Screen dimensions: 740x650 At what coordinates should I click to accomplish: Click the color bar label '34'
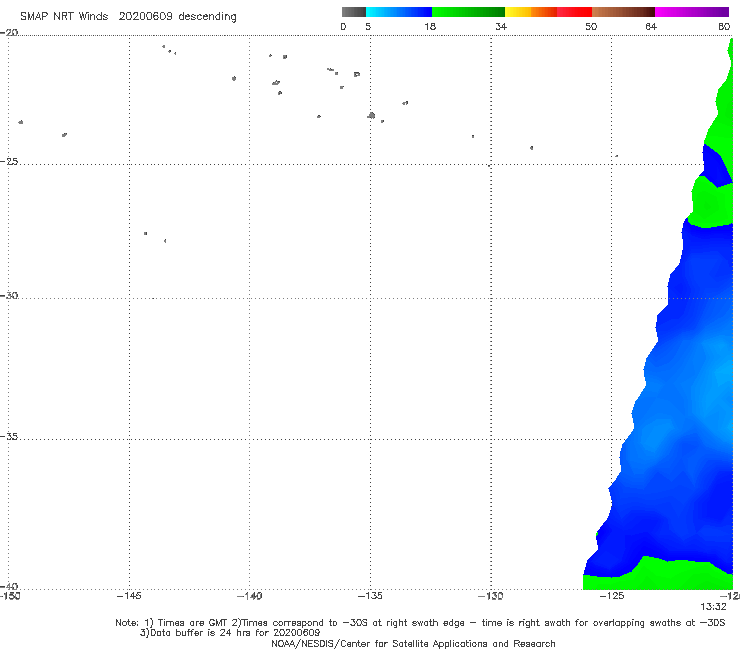(x=501, y=27)
